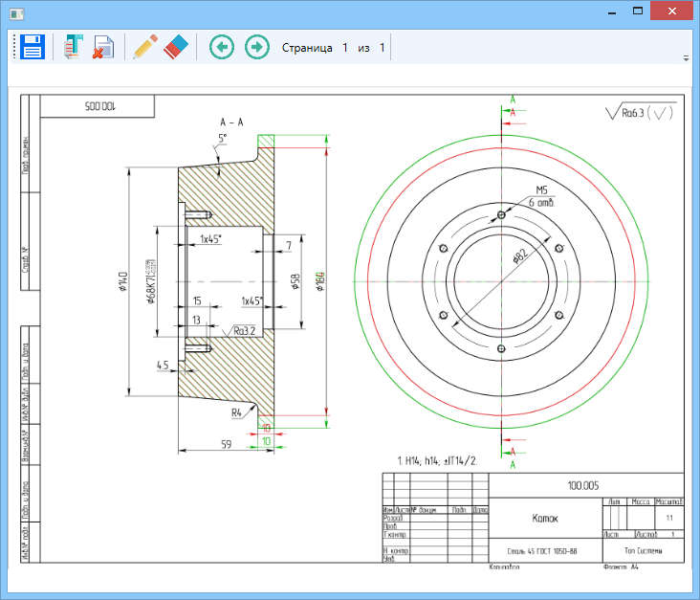Click the '59' length dimension
The image size is (700, 600).
point(227,445)
